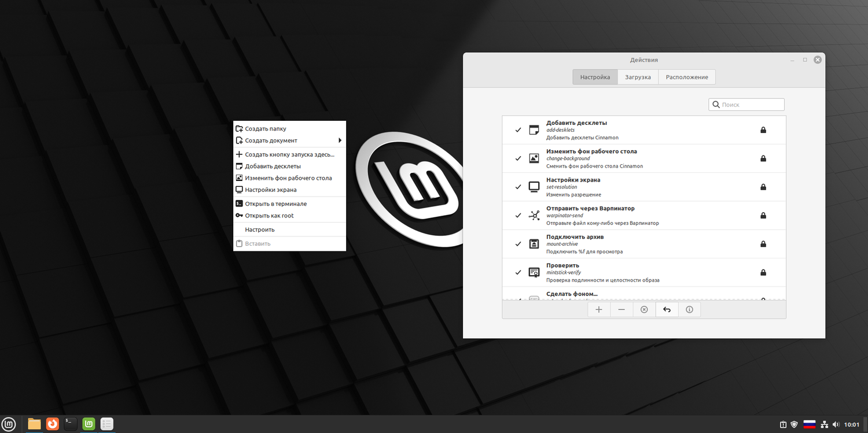Open the update manager icon in the tray
This screenshot has width=868, height=433.
(x=783, y=425)
